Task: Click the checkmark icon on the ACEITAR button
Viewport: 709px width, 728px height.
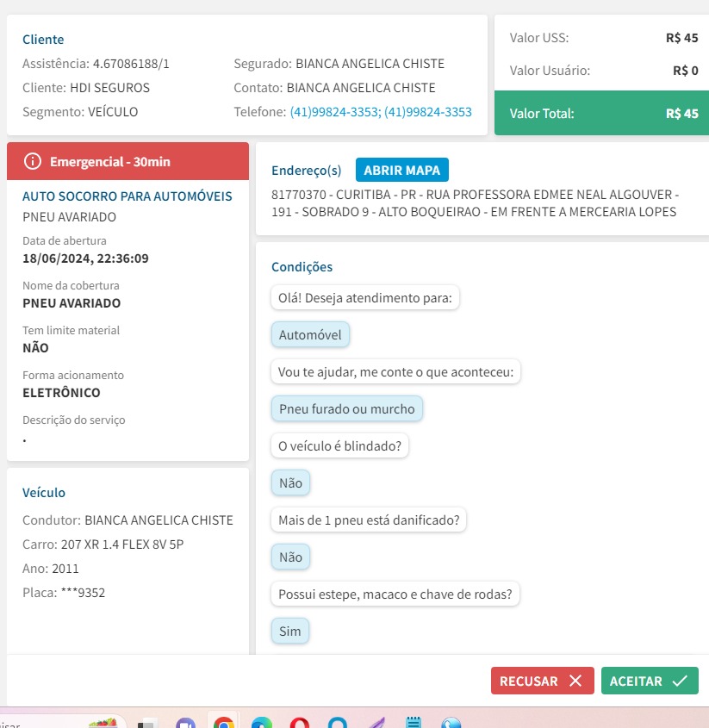Action: pyautogui.click(x=680, y=681)
